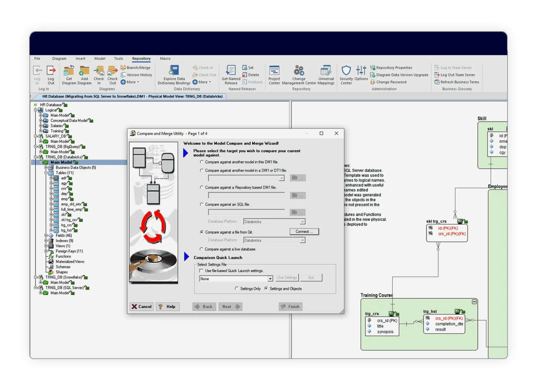
Task: Select Compare against a Repository based DM1 file
Action: [201, 187]
